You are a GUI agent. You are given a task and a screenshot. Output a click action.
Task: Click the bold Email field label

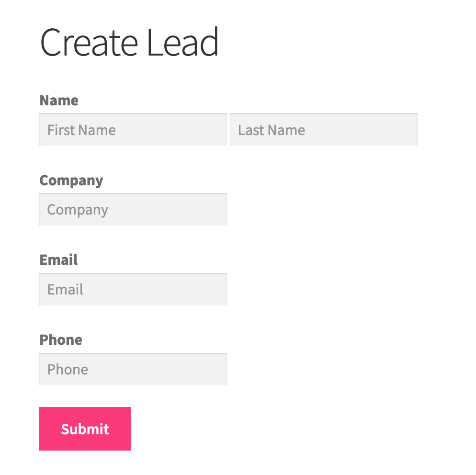(x=58, y=260)
